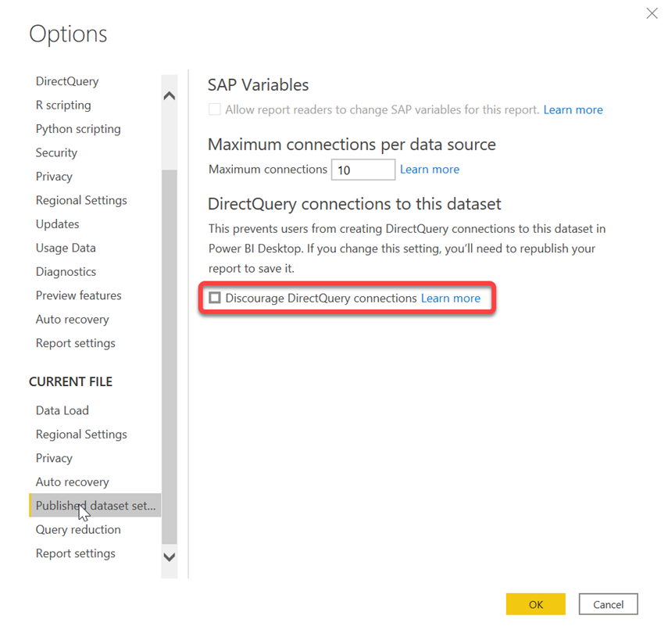Image resolution: width=668 pixels, height=644 pixels.
Task: Click the Maximum connections input field
Action: pos(363,170)
